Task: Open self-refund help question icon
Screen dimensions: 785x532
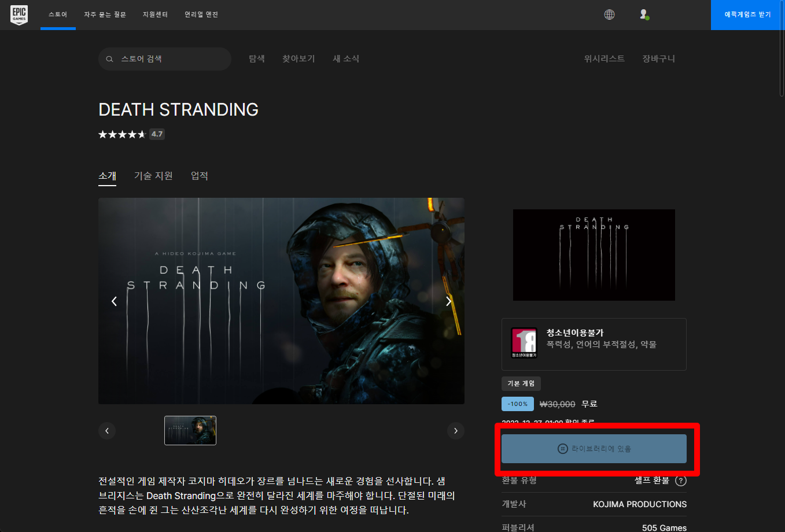Action: tap(681, 481)
